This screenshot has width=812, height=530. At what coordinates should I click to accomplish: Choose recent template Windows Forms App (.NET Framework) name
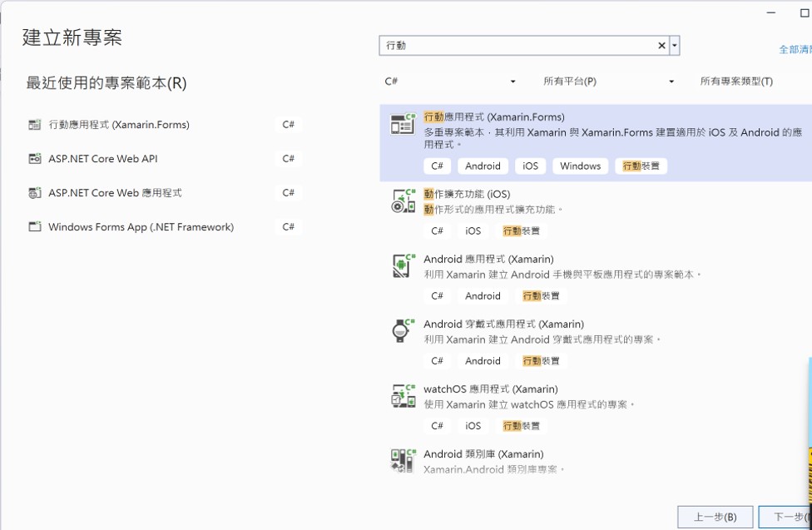[x=141, y=227]
